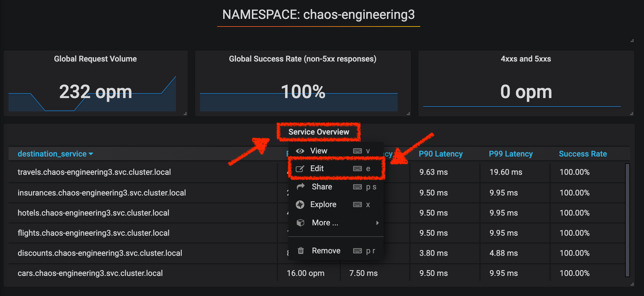
Task: Click the keyboard shortcut icon in the Explore row
Action: pyautogui.click(x=357, y=205)
